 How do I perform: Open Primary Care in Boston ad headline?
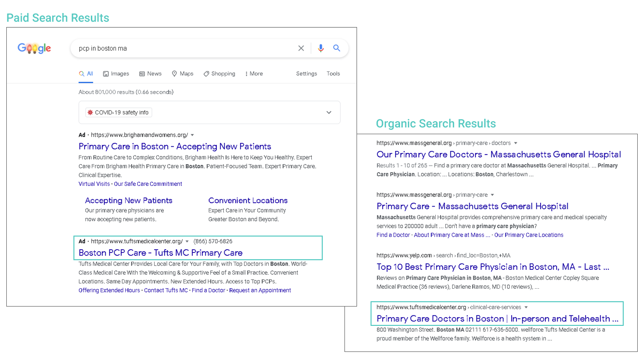click(x=175, y=146)
